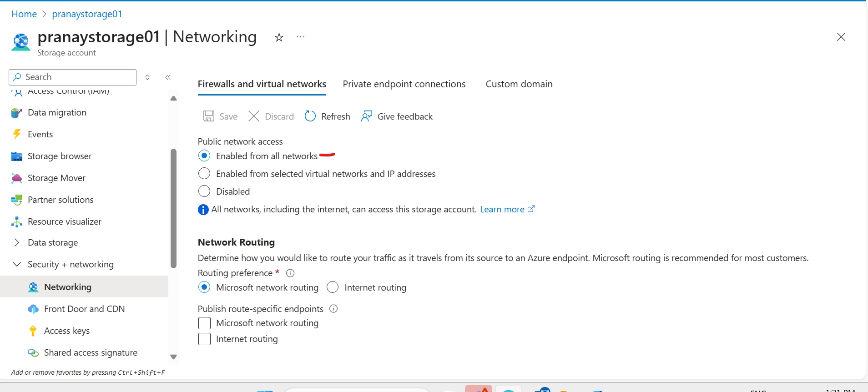Select Enabled from selected virtual networks radio
Viewport: 868px width, 392px height.
tap(204, 174)
